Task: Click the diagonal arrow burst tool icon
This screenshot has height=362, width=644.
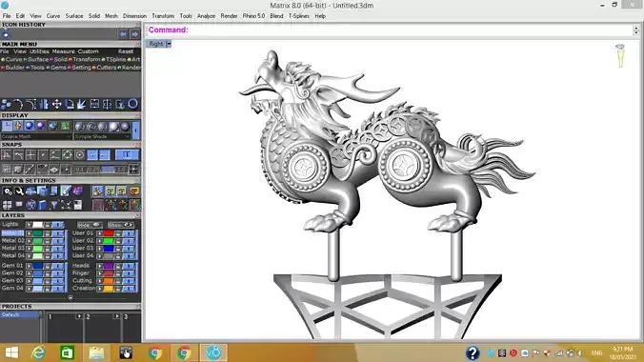Action: pyautogui.click(x=82, y=104)
